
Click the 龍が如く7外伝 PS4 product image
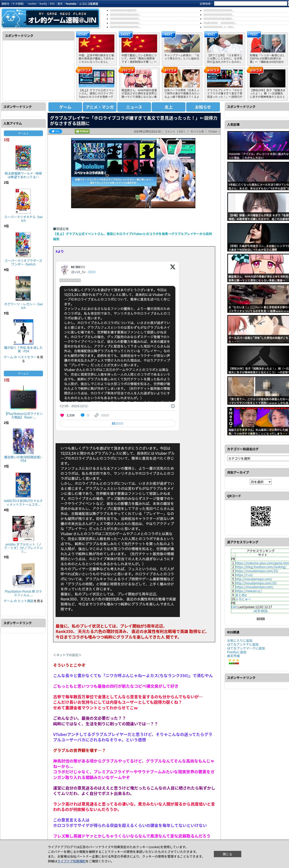point(23,331)
